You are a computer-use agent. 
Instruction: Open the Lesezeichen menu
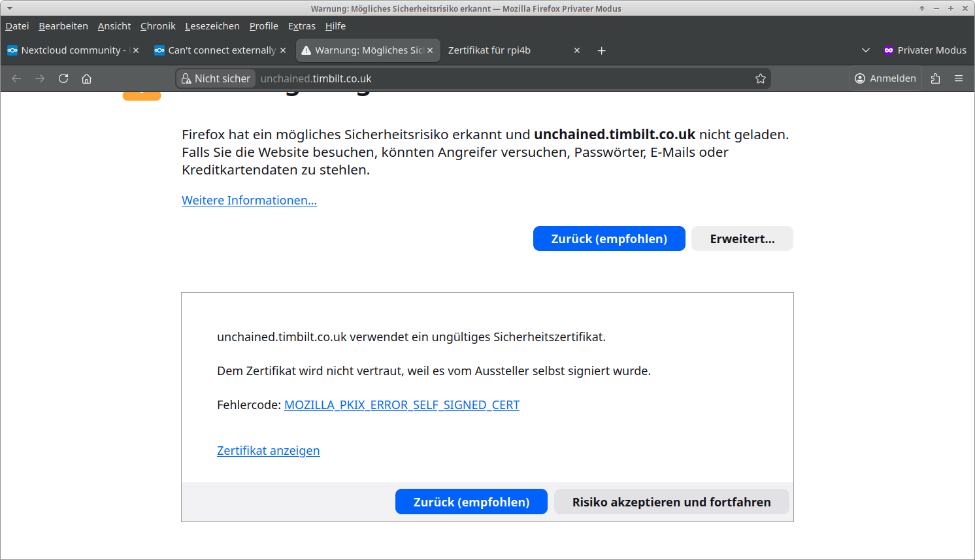[212, 26]
